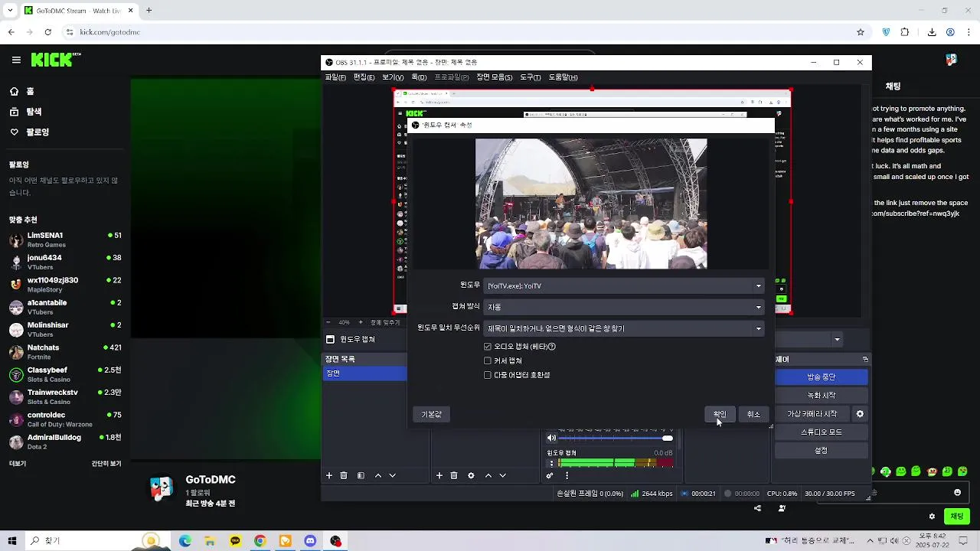Open Kick chat settings gear
Image resolution: width=980 pixels, height=551 pixels.
click(x=932, y=517)
